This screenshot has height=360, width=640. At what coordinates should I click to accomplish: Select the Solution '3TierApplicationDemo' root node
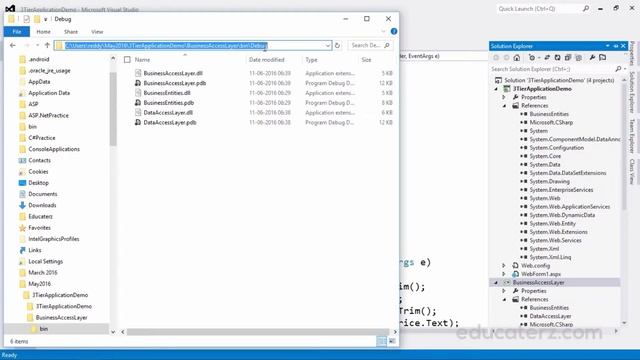click(559, 80)
